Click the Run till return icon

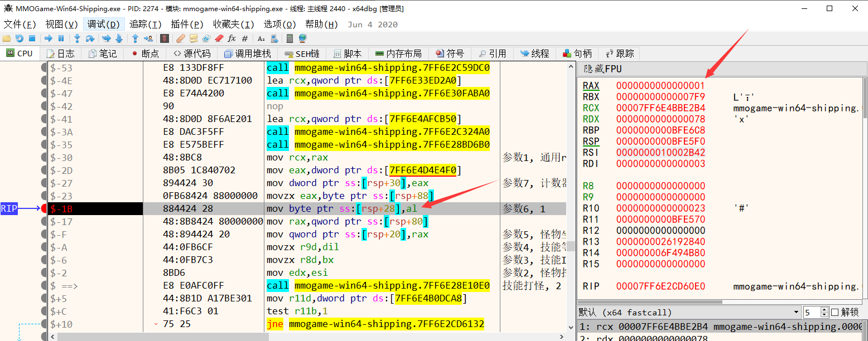[135, 38]
